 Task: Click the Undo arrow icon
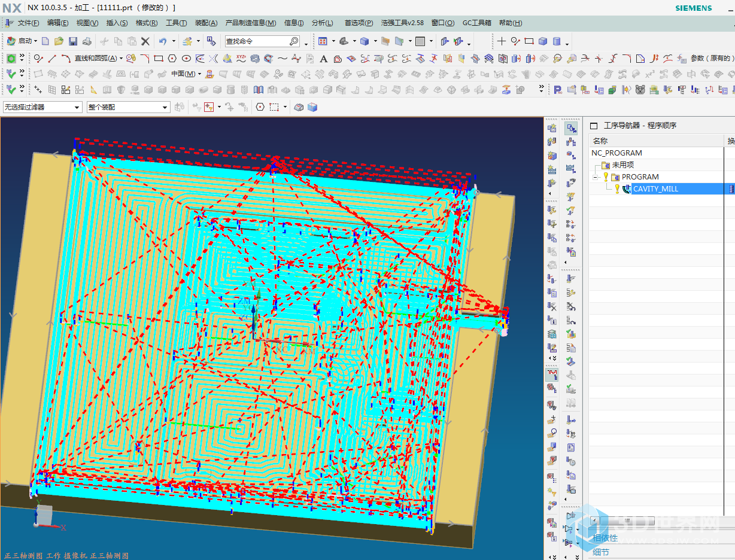click(163, 41)
